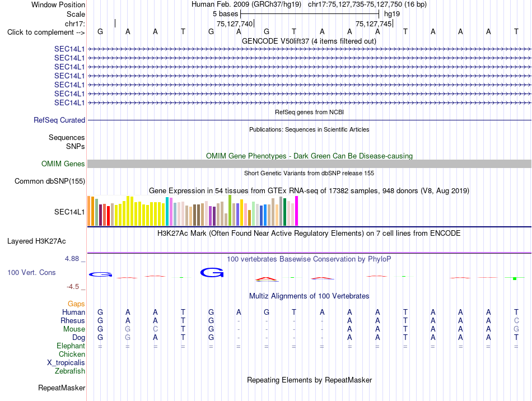Click the RepeatMasker track label
This screenshot has height=401, width=532.
point(62,388)
